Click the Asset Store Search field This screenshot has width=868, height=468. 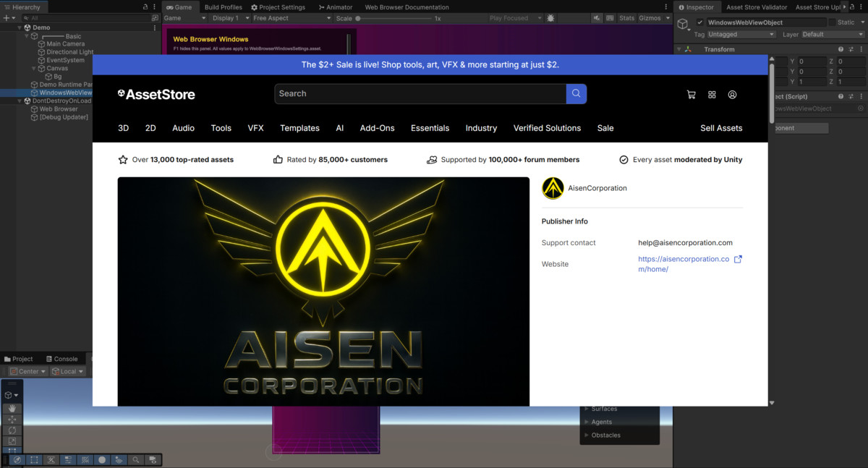[420, 93]
